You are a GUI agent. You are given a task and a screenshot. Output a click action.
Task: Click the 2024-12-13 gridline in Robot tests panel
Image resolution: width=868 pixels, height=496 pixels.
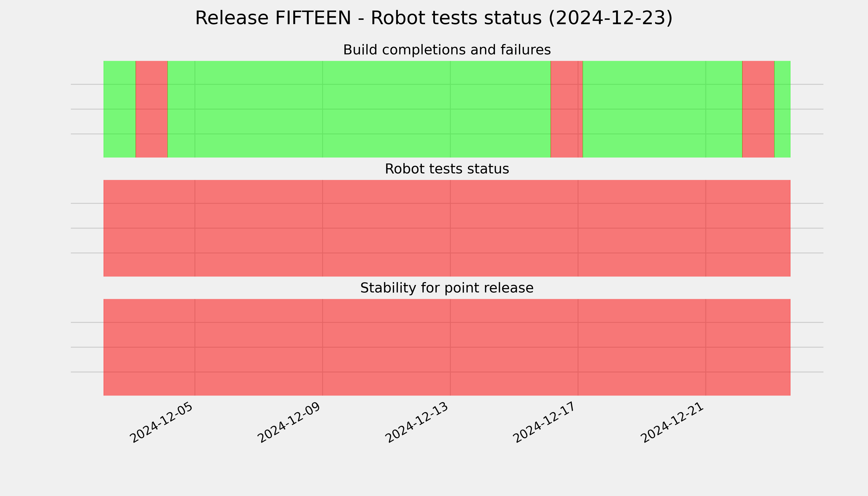(450, 228)
